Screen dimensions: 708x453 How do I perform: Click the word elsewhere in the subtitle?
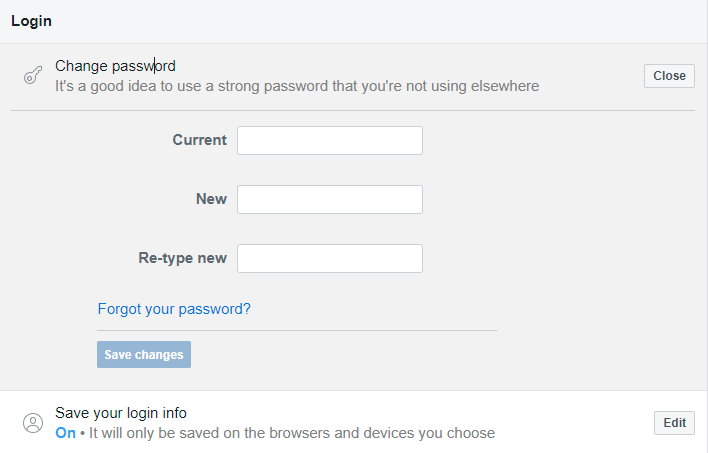click(505, 86)
